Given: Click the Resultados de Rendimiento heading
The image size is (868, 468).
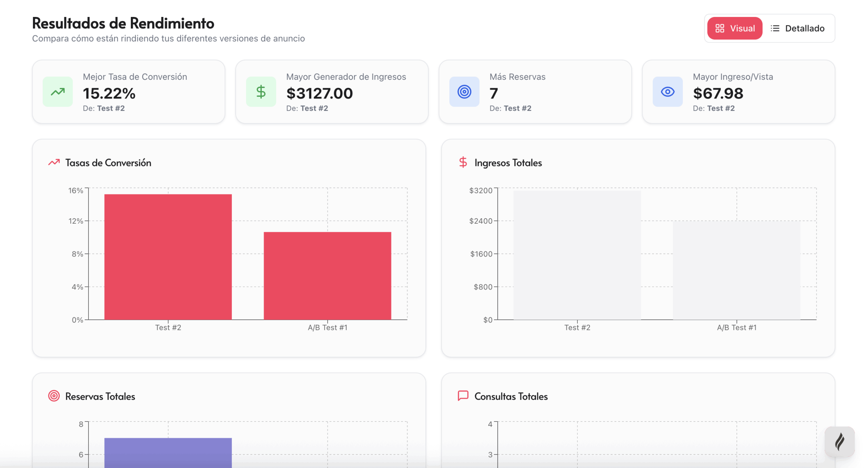Looking at the screenshot, I should [x=123, y=23].
